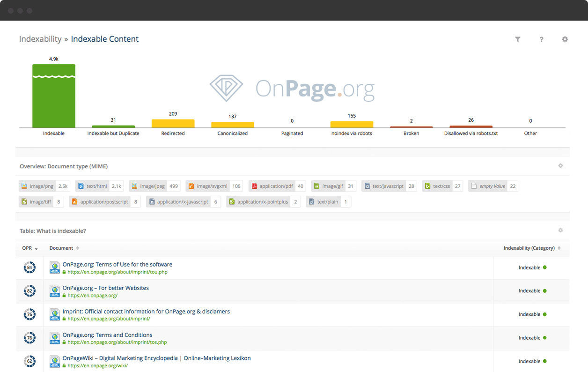Click the noindex via robots bar
588x372 pixels.
point(352,124)
